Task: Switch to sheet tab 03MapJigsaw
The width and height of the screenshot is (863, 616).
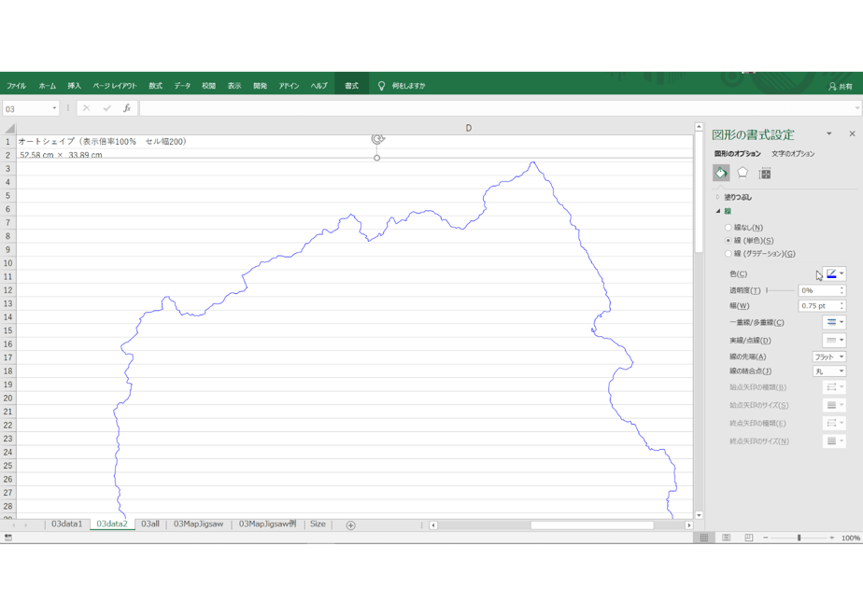Action: pos(198,525)
